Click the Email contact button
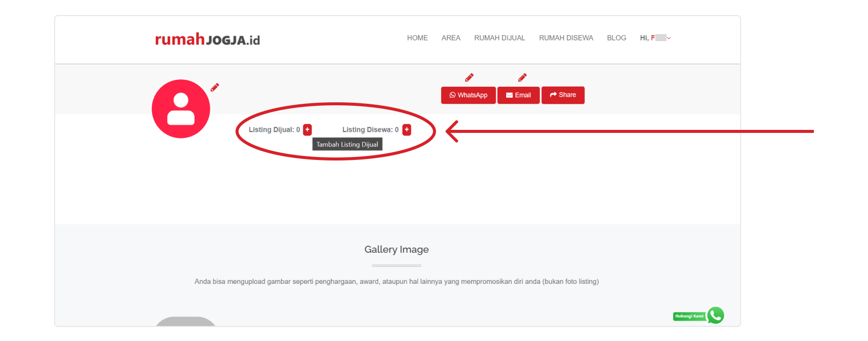 [x=518, y=95]
